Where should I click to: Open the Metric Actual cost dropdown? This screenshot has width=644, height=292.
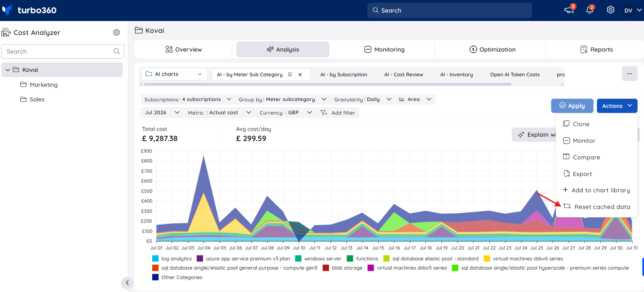[x=219, y=113]
